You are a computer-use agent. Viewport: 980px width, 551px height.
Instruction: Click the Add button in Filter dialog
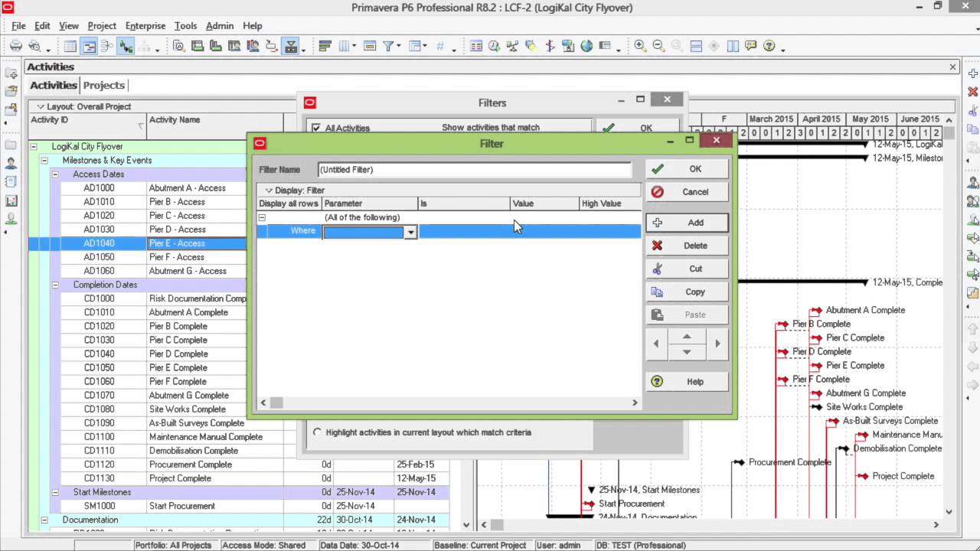[687, 223]
